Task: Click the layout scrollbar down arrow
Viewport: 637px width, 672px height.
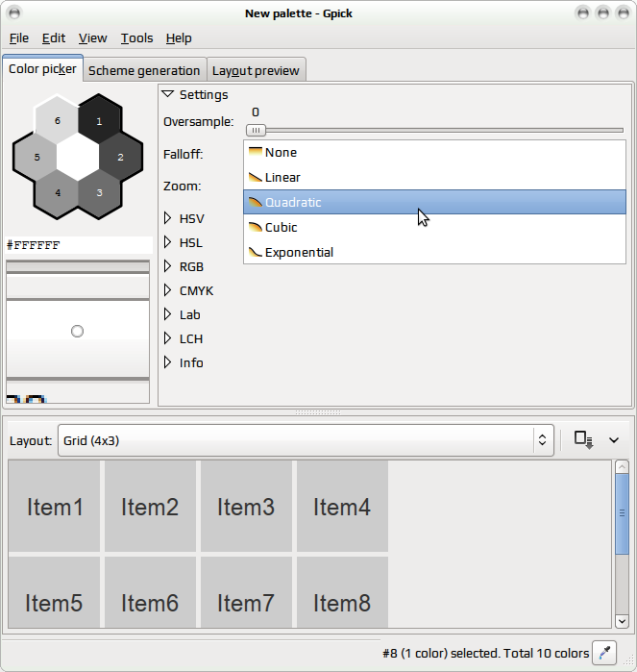Action: coord(622,621)
